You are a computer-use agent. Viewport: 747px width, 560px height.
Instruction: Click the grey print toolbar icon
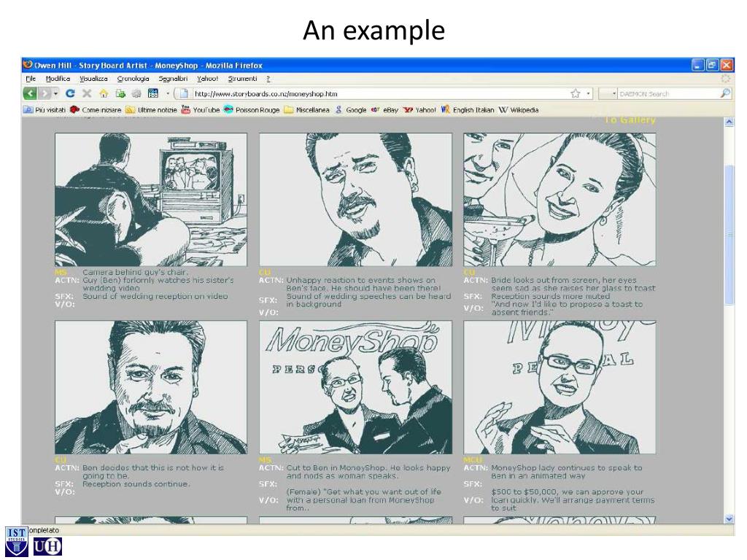click(136, 93)
